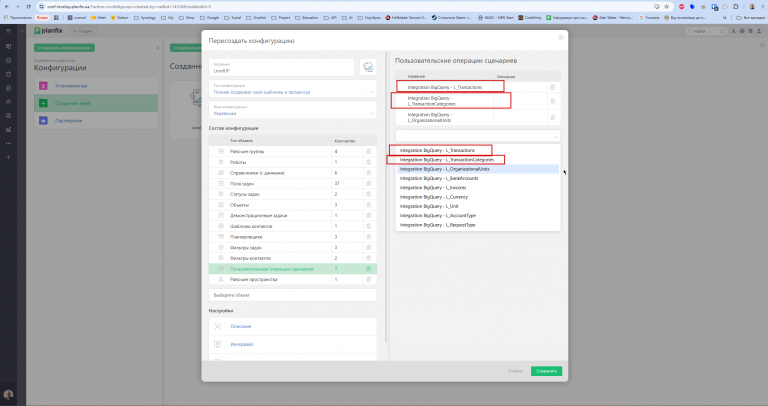The image size is (768, 406).
Task: Open the Установленные folder icon in Конфигурации
Action: (x=43, y=86)
